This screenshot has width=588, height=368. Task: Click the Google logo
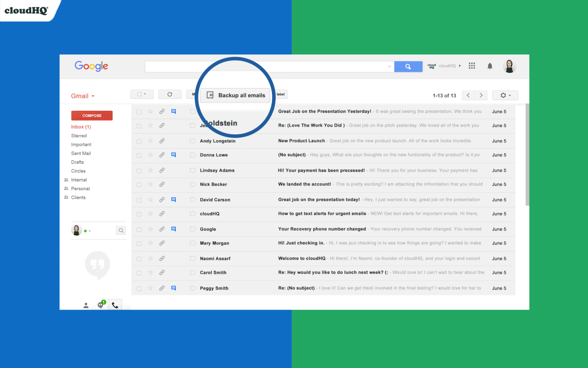coord(91,66)
